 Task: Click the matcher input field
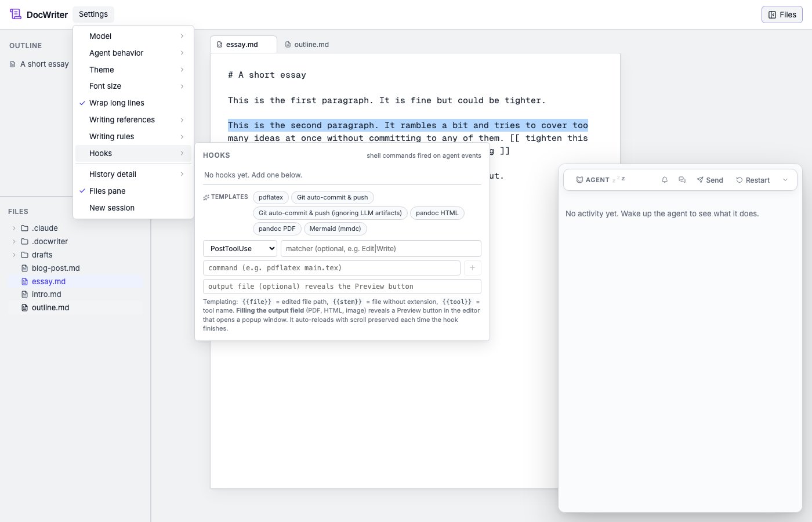tap(381, 248)
